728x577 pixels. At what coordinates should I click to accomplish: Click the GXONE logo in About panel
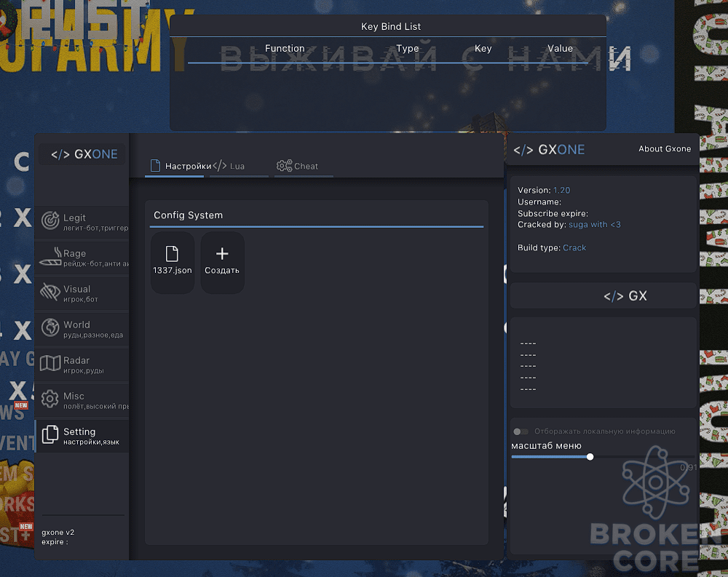pyautogui.click(x=549, y=149)
